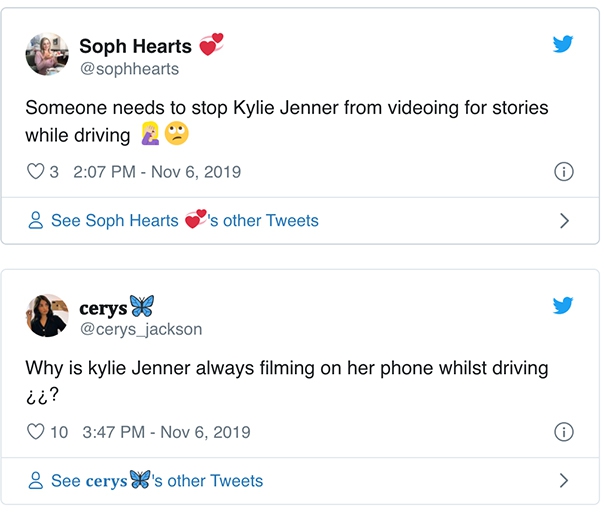The image size is (604, 512).
Task: Click the cerys display name
Action: coord(103,308)
